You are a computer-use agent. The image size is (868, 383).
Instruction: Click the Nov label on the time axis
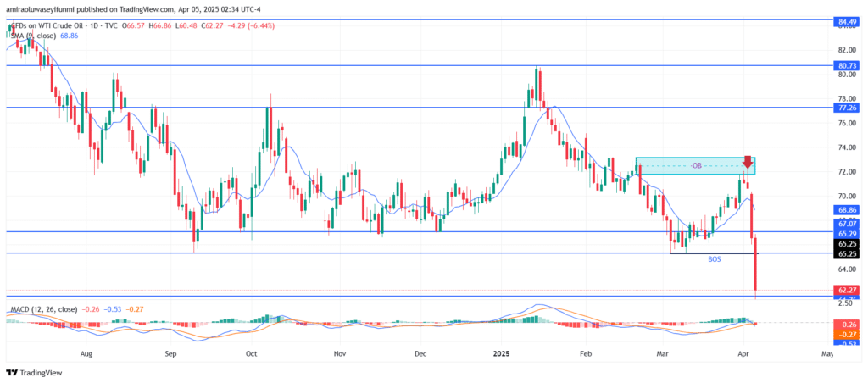(x=341, y=352)
